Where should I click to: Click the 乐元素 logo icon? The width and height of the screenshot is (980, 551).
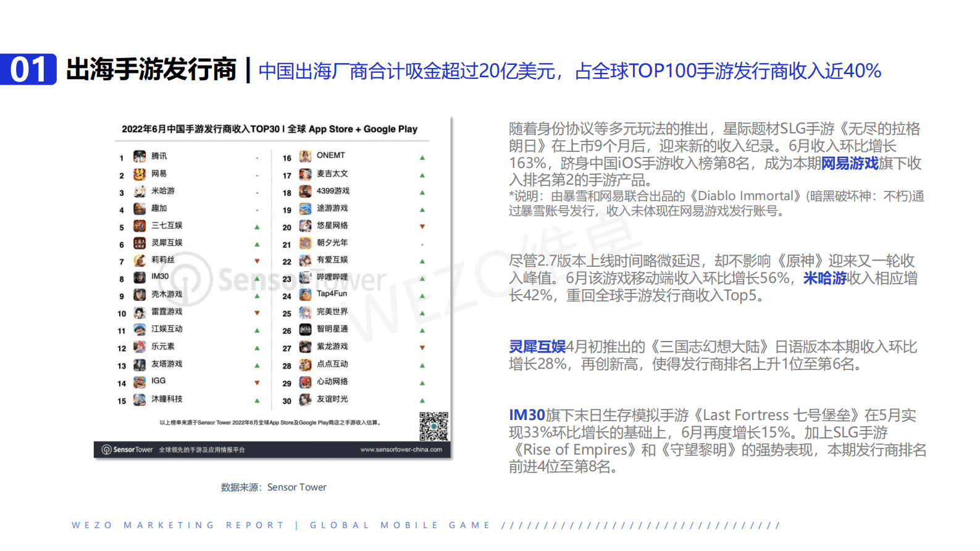(x=140, y=347)
